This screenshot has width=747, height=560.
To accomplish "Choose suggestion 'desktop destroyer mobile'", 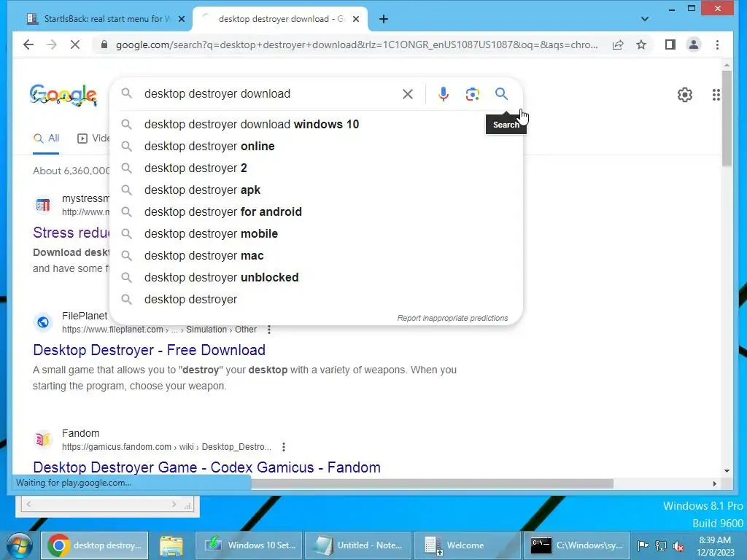I will [316, 234].
